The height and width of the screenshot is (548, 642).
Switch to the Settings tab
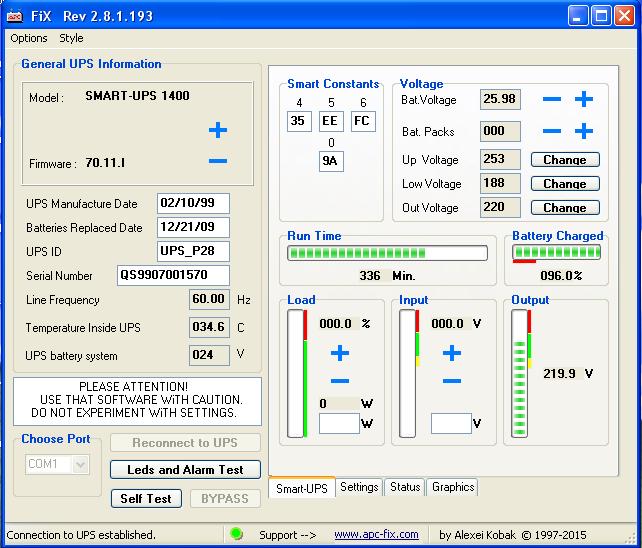359,487
